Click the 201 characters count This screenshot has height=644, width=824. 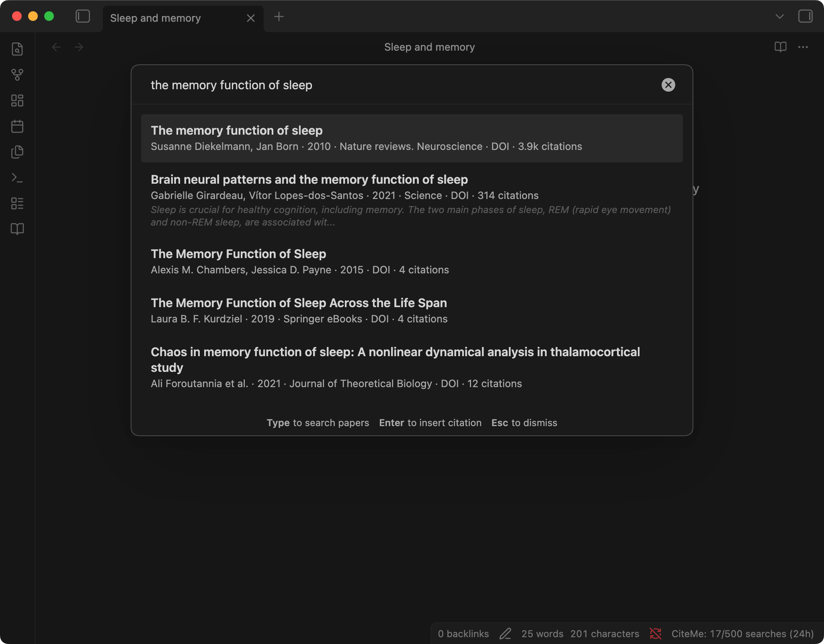[605, 634]
